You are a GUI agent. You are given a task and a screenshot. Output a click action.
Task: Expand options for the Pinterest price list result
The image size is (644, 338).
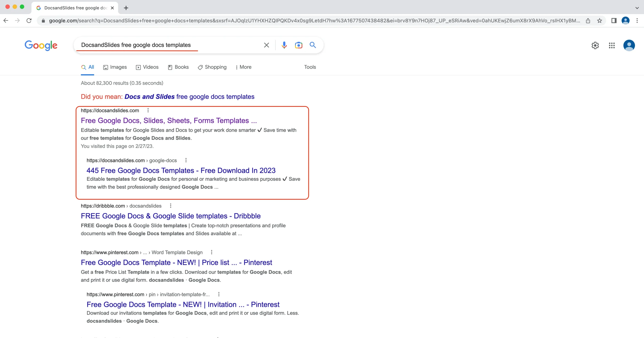tap(211, 252)
